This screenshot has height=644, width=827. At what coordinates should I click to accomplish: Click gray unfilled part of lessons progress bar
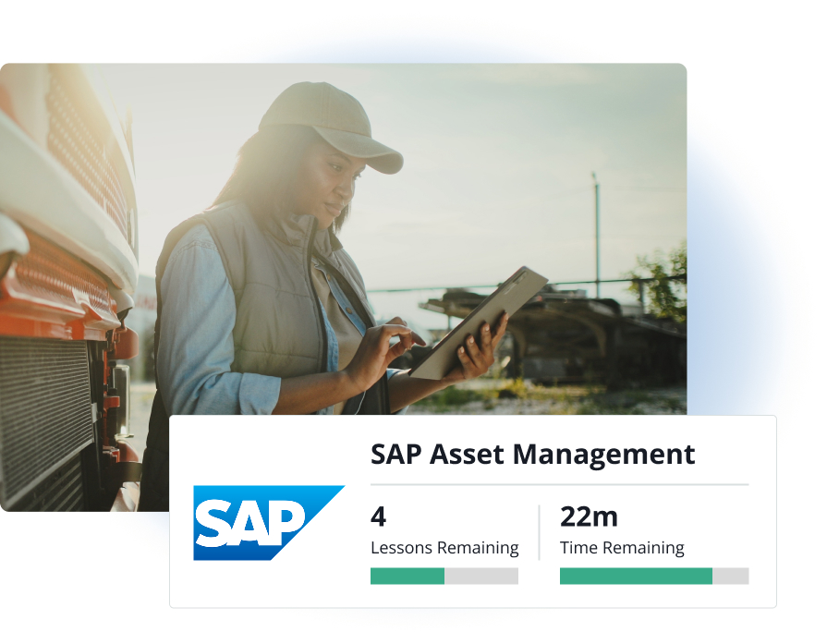point(481,576)
